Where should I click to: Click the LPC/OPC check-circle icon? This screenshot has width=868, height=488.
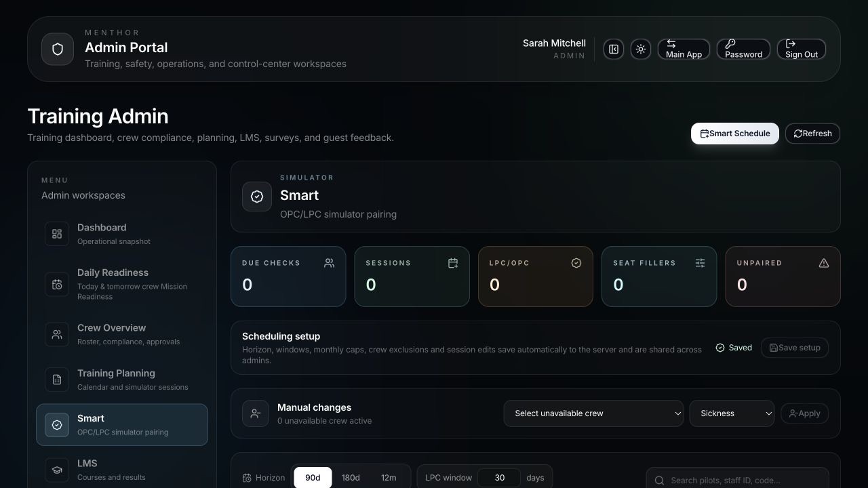coord(576,263)
